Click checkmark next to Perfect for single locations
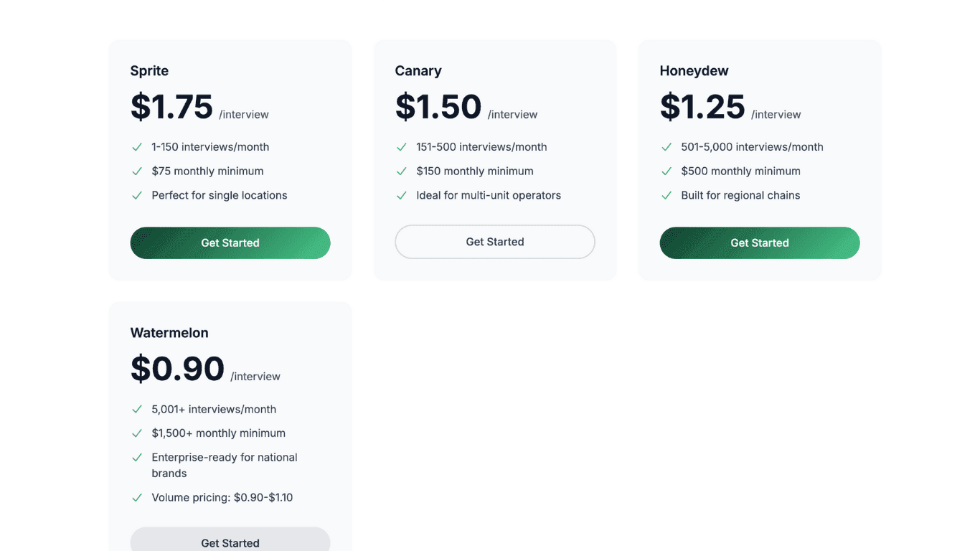The width and height of the screenshot is (980, 551). (137, 195)
